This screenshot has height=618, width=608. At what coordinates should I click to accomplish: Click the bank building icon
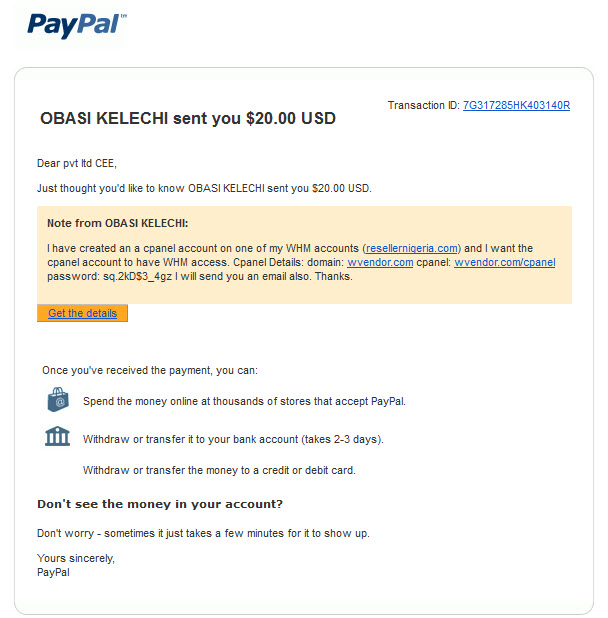click(x=58, y=436)
